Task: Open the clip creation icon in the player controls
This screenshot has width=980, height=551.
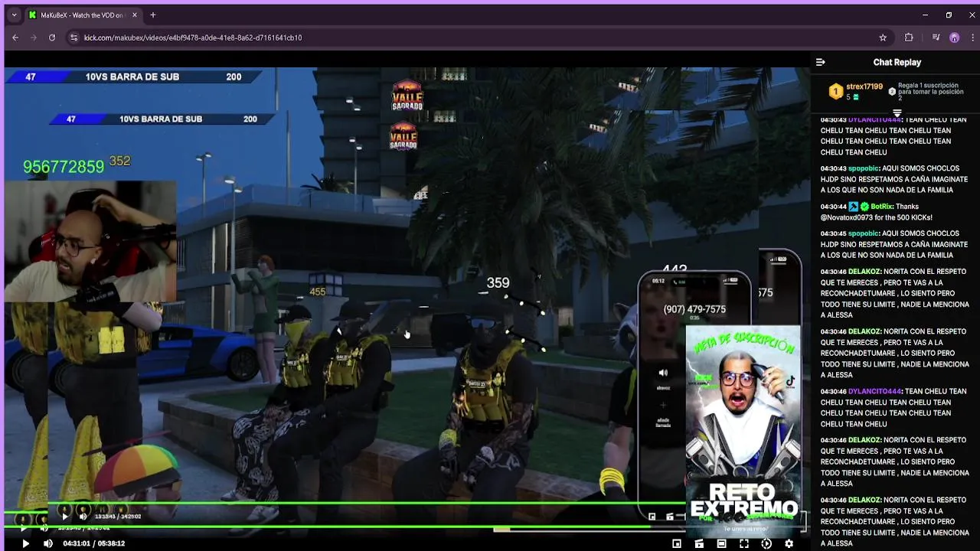Action: point(699,543)
